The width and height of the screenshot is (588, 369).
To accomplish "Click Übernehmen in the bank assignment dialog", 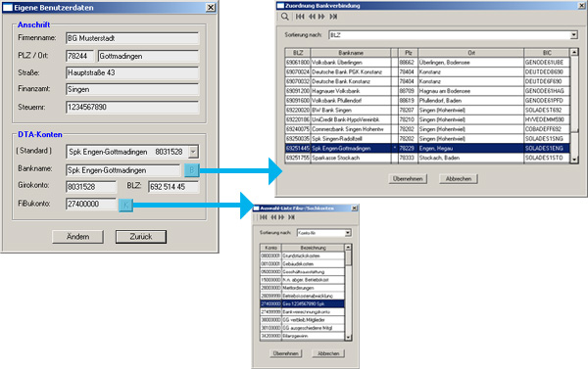I will point(408,179).
